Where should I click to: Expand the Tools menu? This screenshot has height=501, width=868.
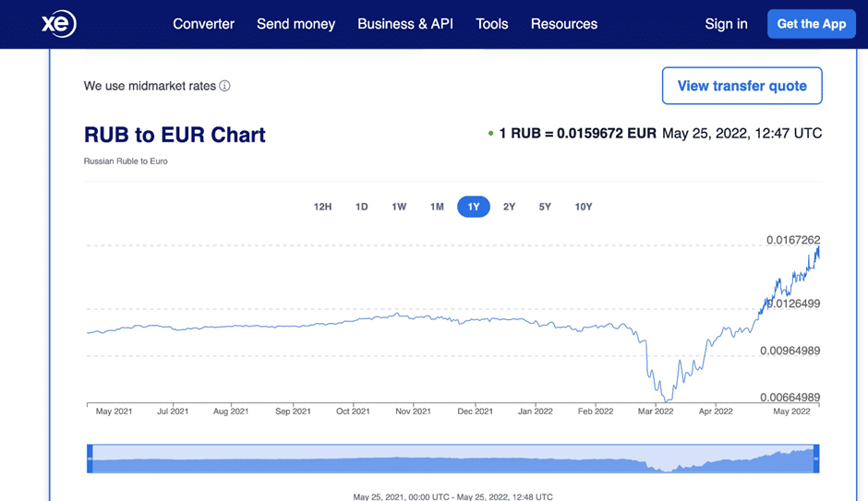[x=491, y=24]
